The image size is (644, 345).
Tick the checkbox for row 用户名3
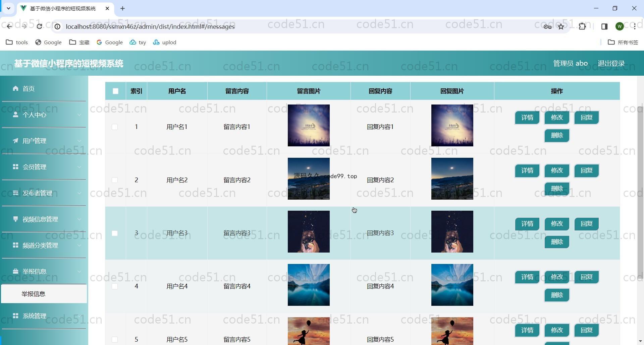pyautogui.click(x=115, y=233)
